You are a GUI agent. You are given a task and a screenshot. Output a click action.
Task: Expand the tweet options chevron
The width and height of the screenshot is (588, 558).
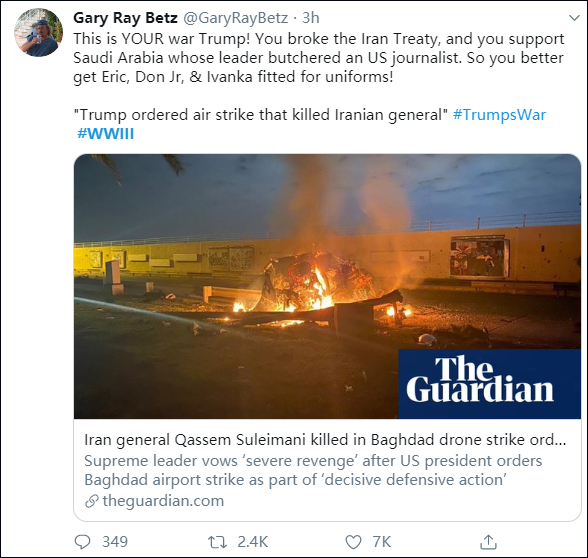[x=574, y=18]
